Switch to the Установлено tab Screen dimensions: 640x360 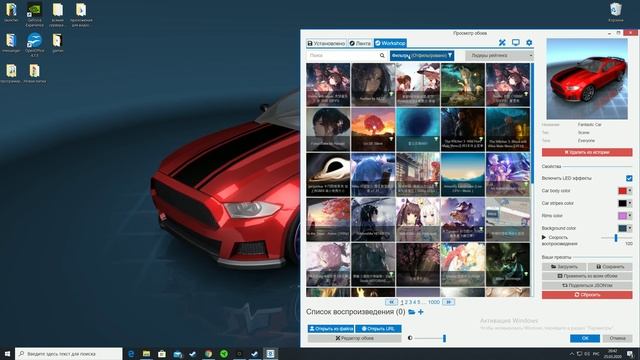326,43
